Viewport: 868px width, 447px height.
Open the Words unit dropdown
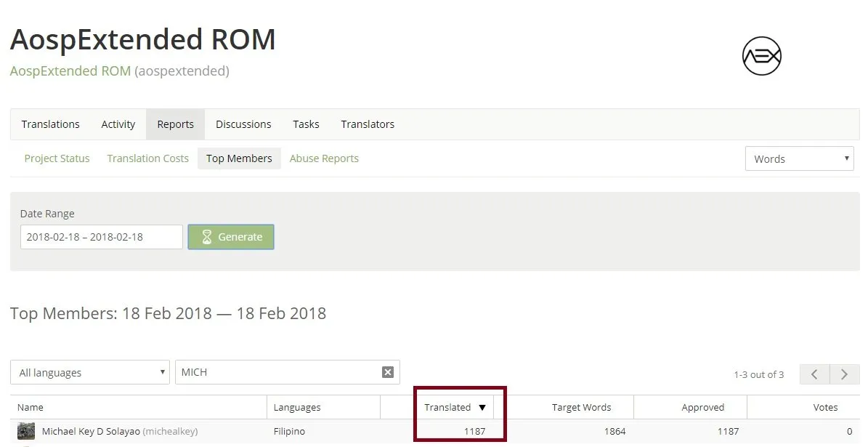click(799, 158)
